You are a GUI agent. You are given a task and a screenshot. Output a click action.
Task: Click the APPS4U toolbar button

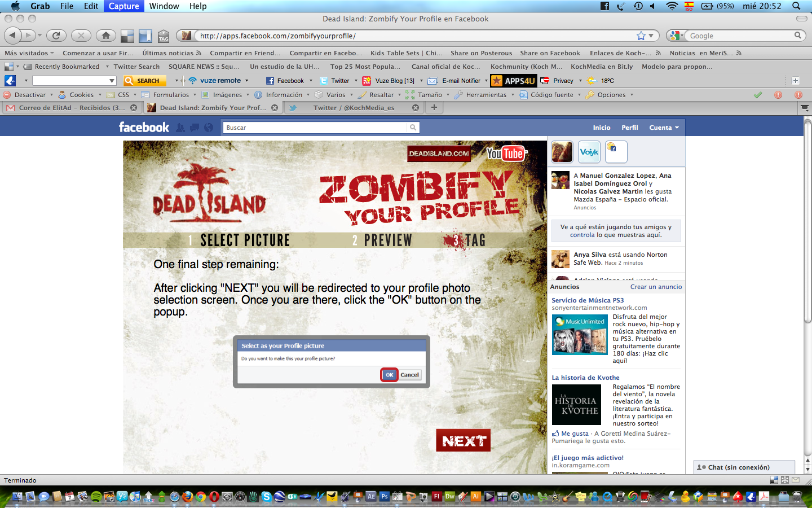[x=513, y=81]
